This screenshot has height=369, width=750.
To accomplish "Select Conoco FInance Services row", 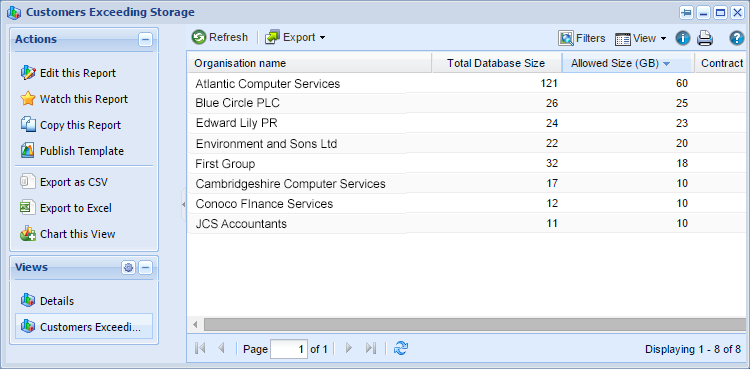I will [x=466, y=203].
